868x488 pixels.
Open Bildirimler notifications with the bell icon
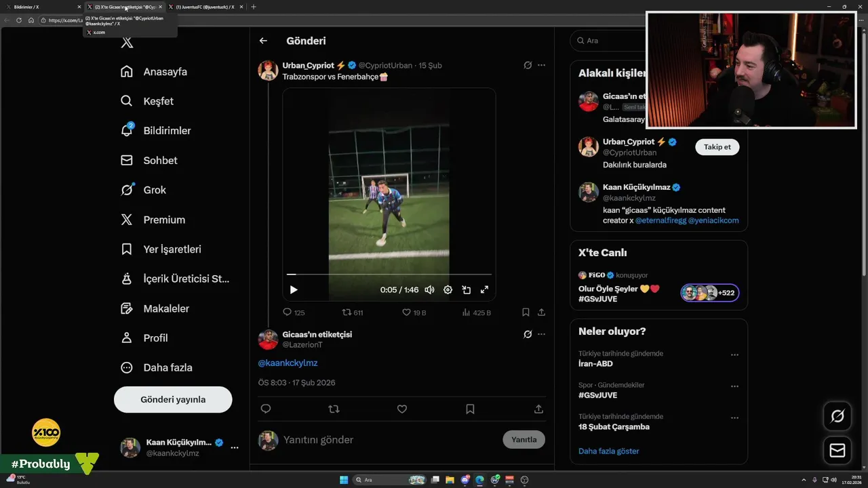pos(155,131)
